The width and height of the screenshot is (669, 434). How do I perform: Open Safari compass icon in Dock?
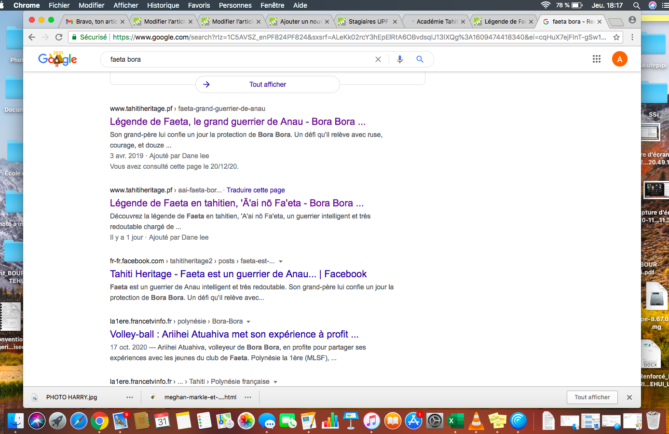(79, 421)
